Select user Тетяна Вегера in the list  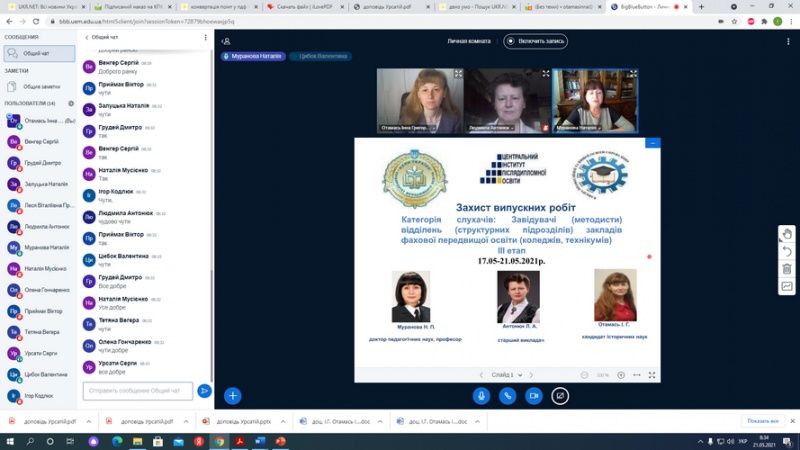tap(39, 332)
